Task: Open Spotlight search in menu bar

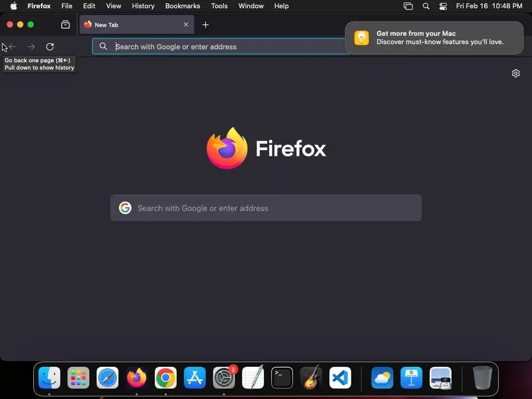Action: [x=426, y=6]
